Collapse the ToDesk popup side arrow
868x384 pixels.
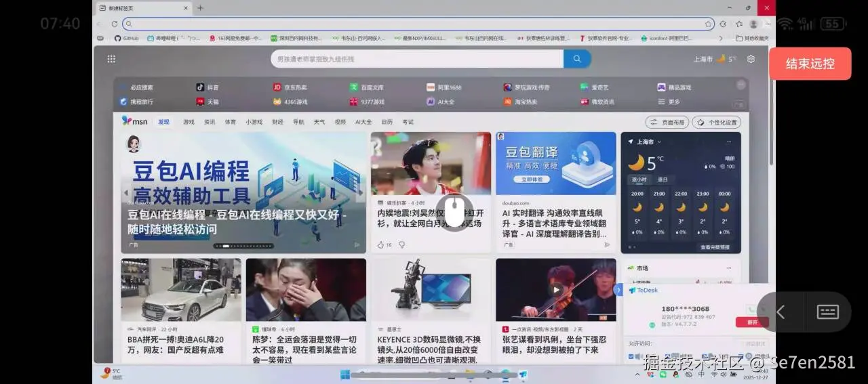618,289
